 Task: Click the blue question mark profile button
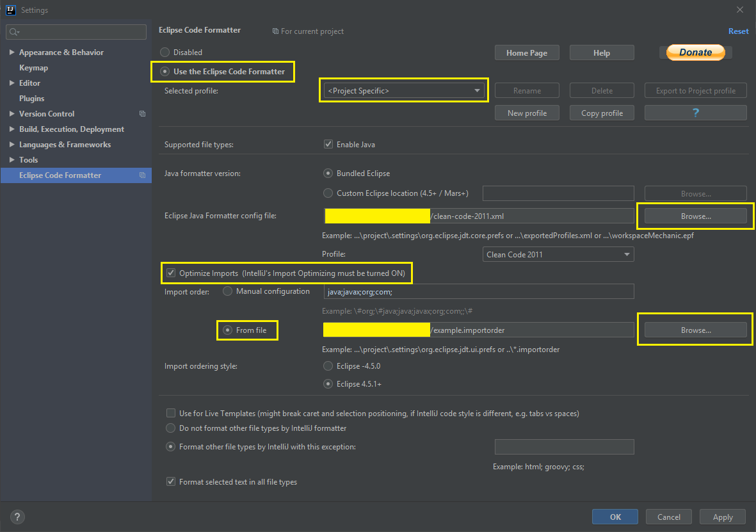click(695, 113)
